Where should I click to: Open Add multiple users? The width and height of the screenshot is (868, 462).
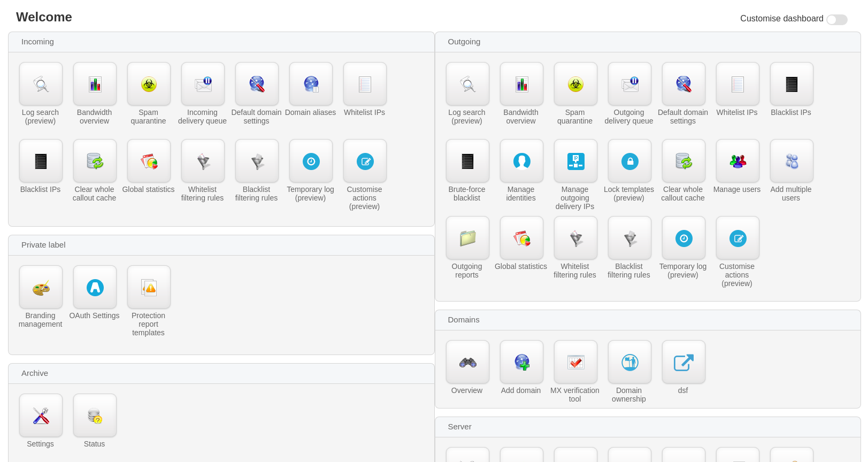click(792, 161)
